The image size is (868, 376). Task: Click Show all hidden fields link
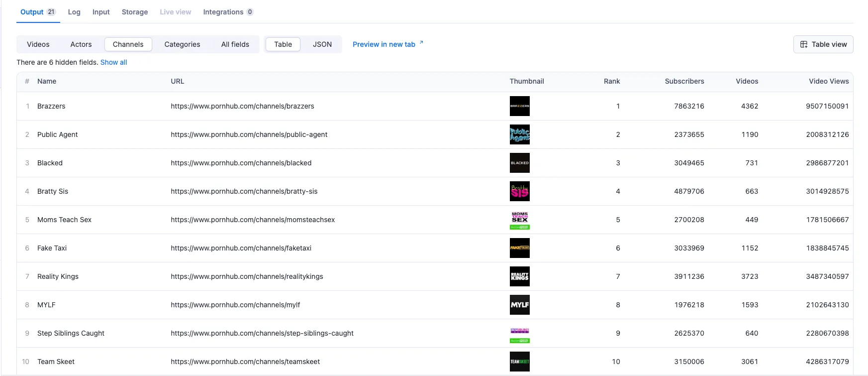pyautogui.click(x=113, y=62)
